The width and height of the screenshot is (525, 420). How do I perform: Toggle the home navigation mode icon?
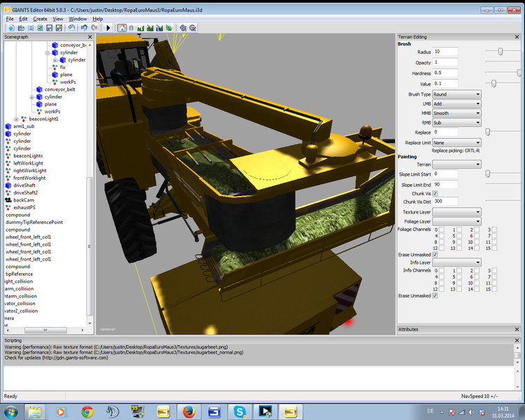122,28
